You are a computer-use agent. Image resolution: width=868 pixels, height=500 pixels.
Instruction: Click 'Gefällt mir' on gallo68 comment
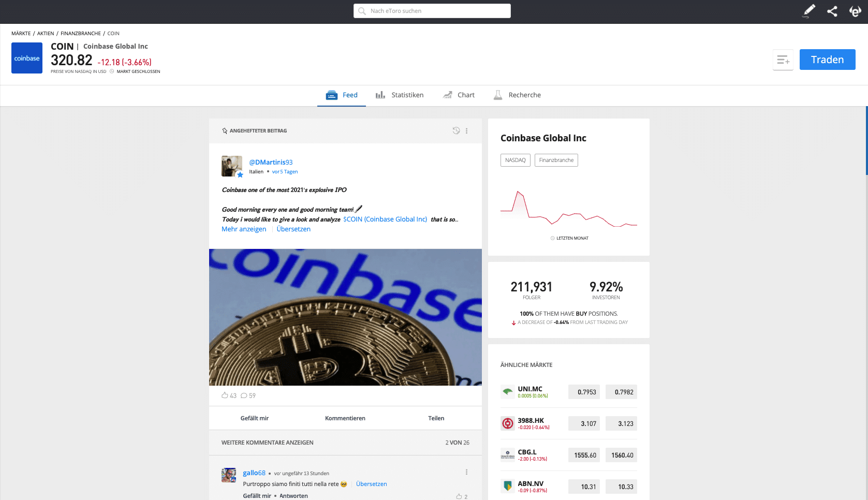[x=257, y=496]
